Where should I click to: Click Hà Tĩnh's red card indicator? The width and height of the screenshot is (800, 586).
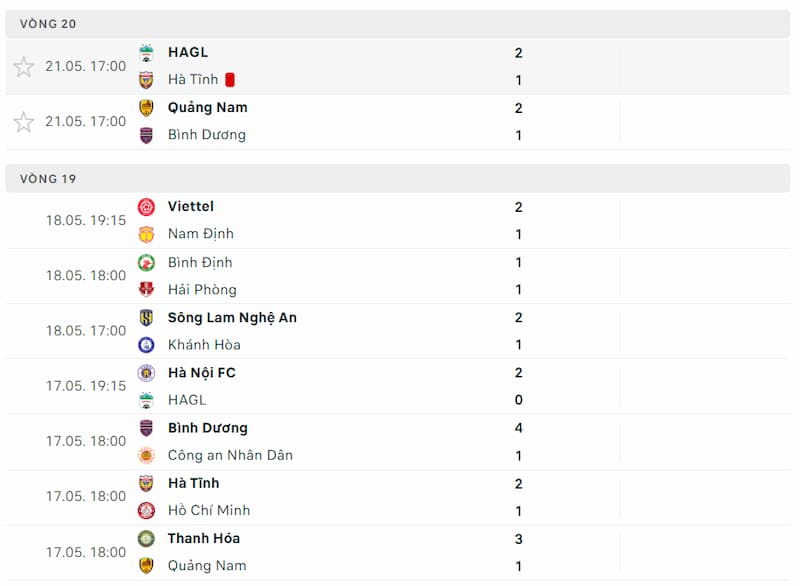pos(230,80)
